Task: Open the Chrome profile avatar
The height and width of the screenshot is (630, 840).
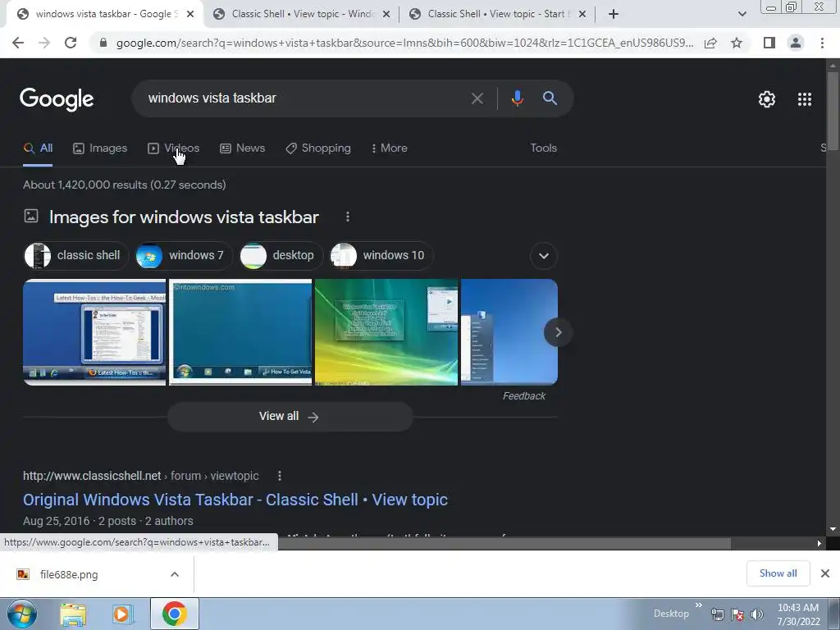Action: tap(796, 43)
